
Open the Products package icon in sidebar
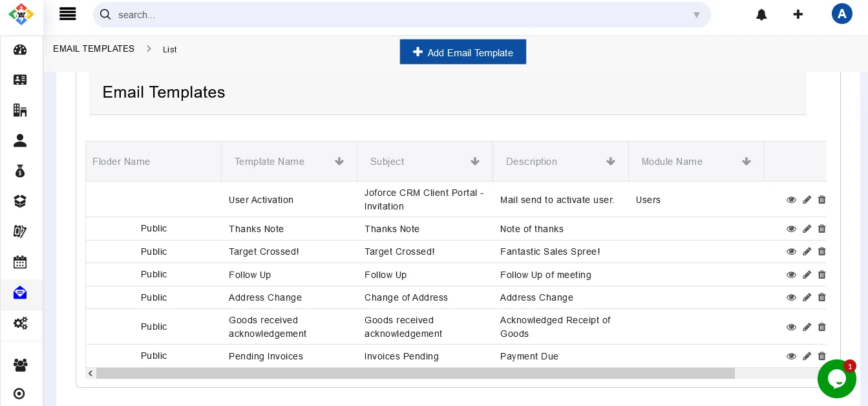click(x=20, y=200)
